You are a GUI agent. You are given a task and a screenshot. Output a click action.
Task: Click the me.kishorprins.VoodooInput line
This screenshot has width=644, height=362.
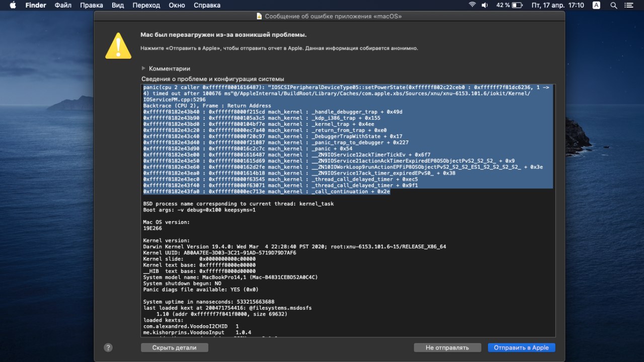pos(197,332)
